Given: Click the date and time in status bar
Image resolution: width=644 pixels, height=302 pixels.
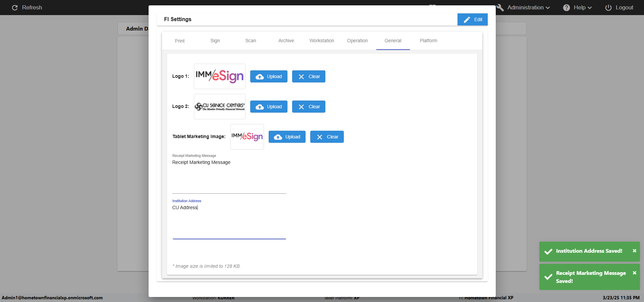Looking at the screenshot, I should (621, 298).
